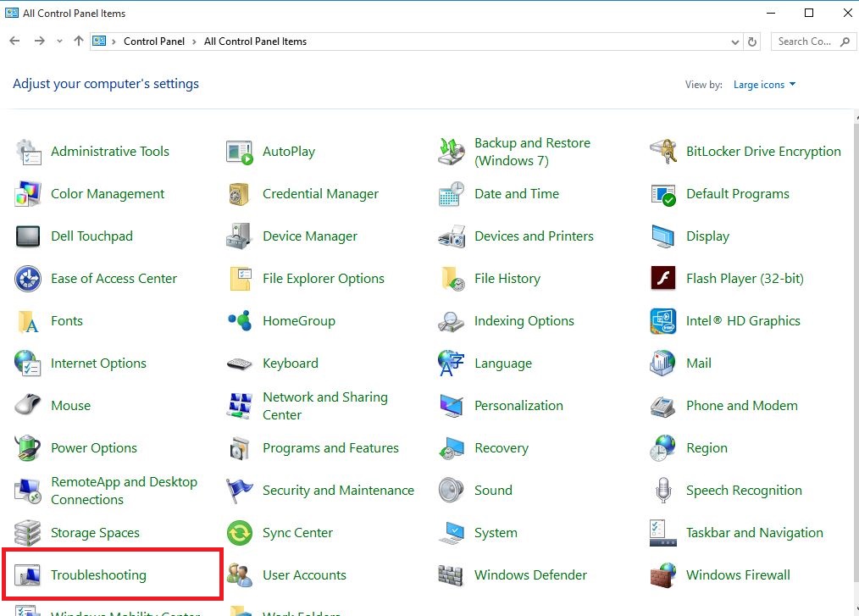The image size is (859, 616).
Task: Open File Explorer Options icon
Action: 240,279
